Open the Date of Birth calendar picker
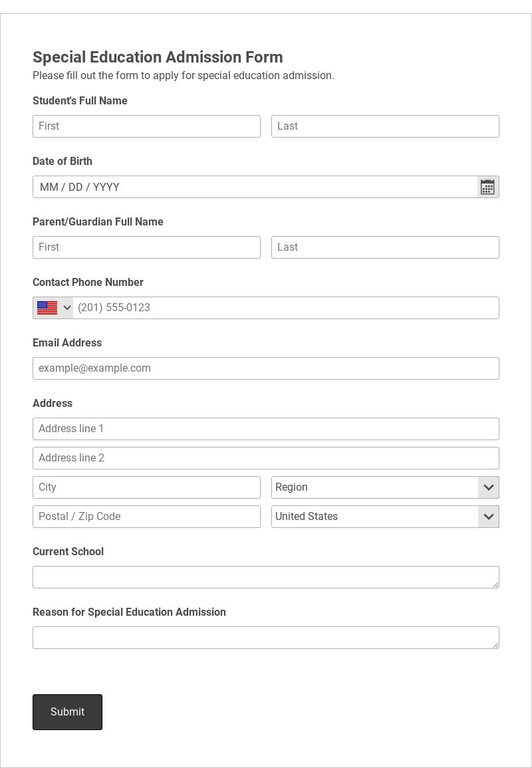The height and width of the screenshot is (768, 532). click(487, 187)
